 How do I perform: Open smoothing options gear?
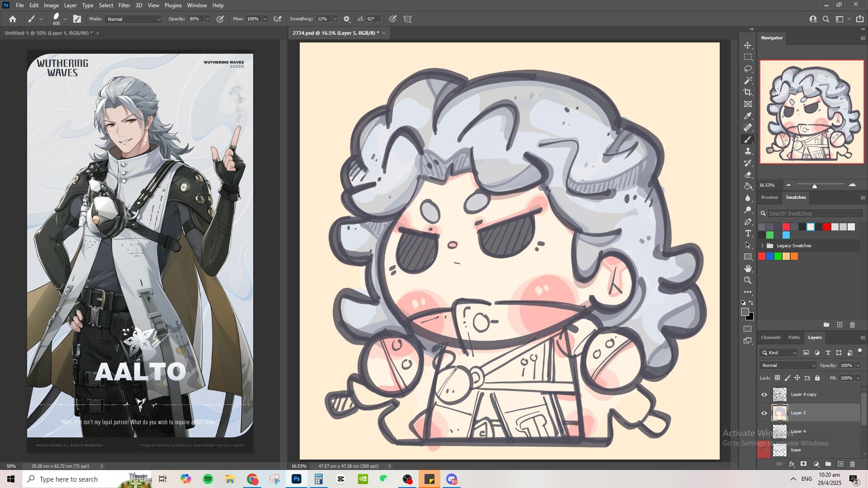point(347,19)
